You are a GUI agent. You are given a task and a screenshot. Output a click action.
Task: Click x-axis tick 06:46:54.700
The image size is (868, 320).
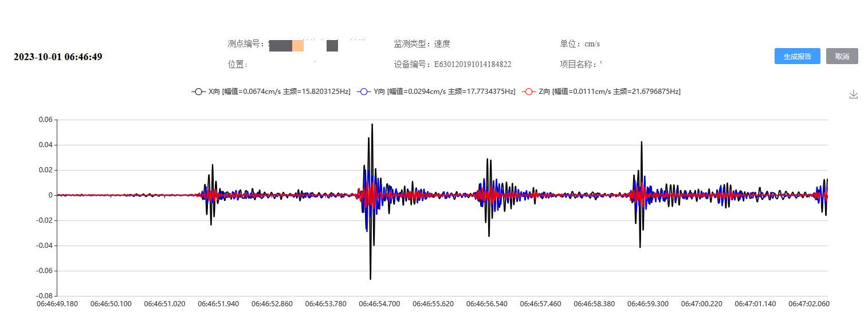tap(379, 303)
